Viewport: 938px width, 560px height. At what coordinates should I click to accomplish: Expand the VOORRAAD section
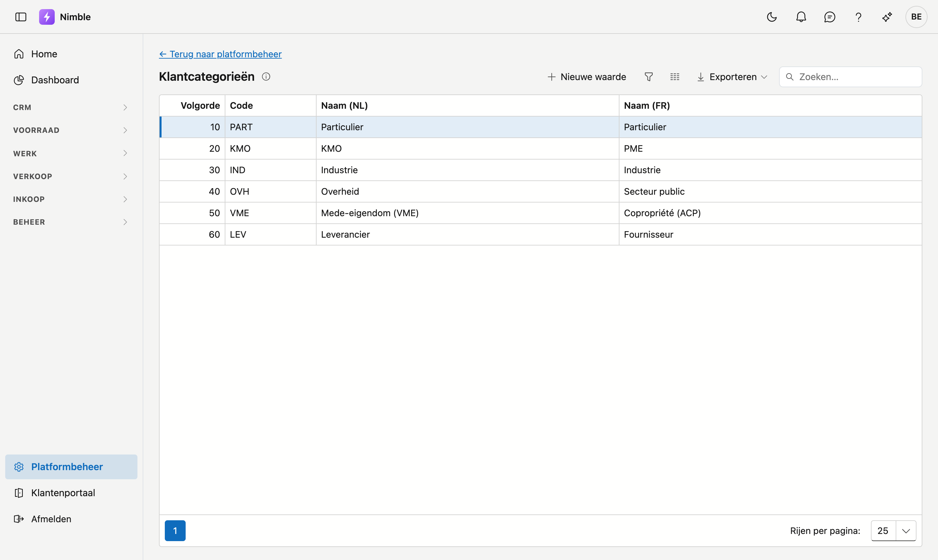71,130
